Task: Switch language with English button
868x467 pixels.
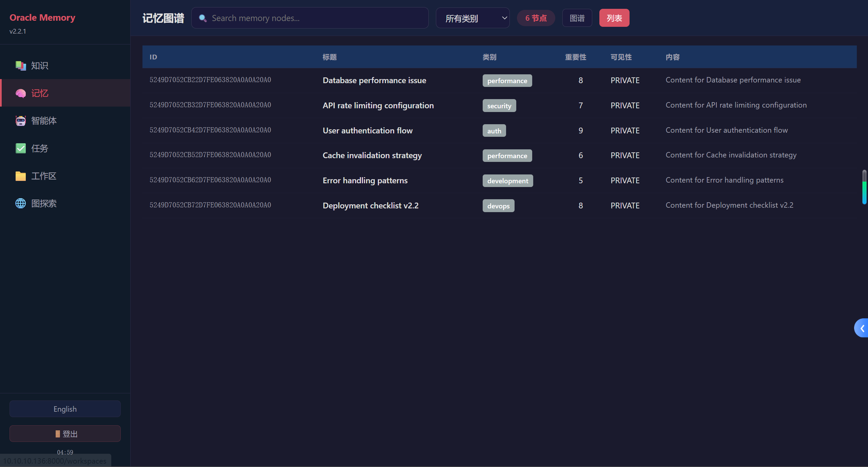Action: click(x=65, y=409)
